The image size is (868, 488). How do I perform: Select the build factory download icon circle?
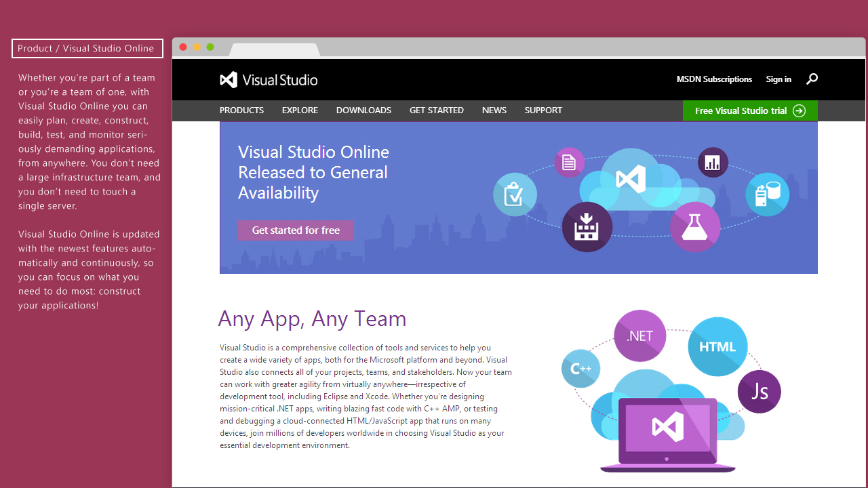pos(587,227)
